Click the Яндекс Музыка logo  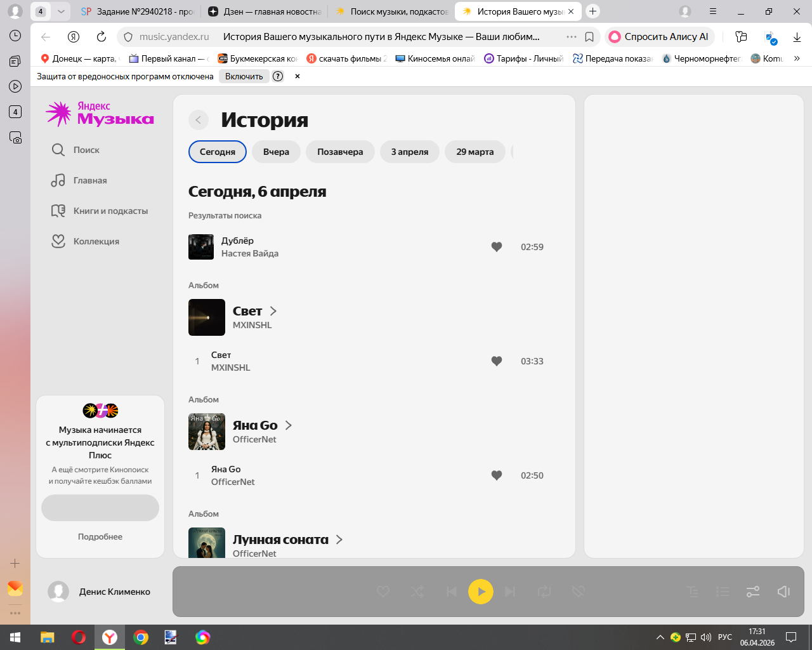(x=100, y=114)
